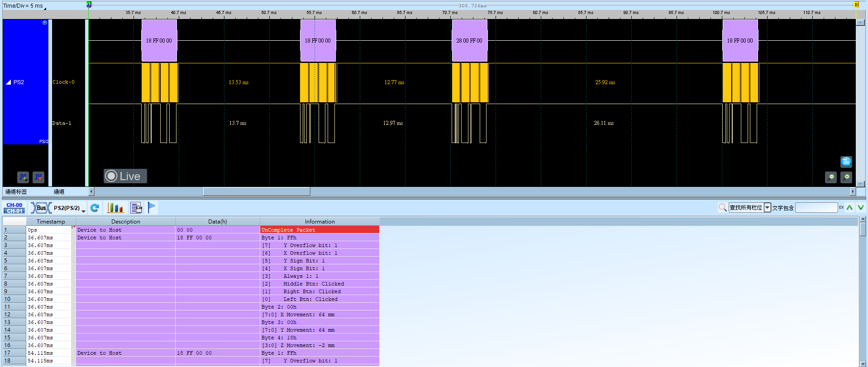Click the waveform zoom-out magnifier icon
Viewport: 868px width, 367px height.
pyautogui.click(x=831, y=177)
